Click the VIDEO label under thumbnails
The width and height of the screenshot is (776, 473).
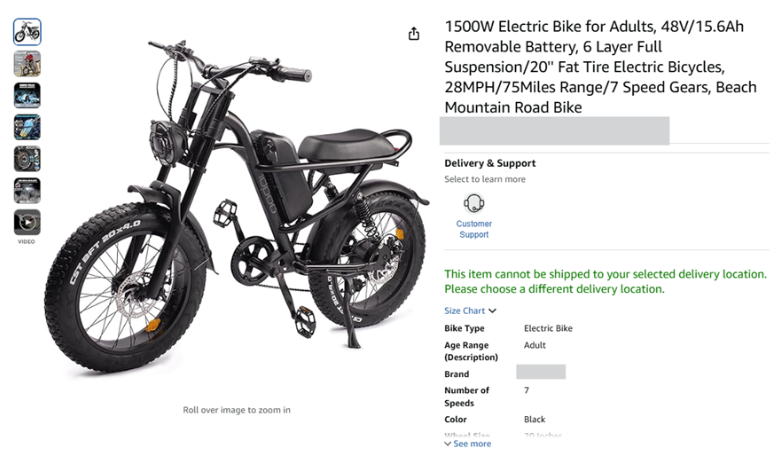coord(27,241)
